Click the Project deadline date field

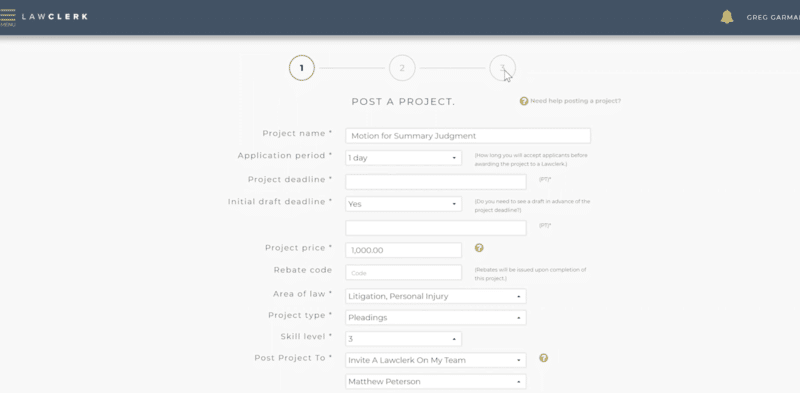pos(436,182)
